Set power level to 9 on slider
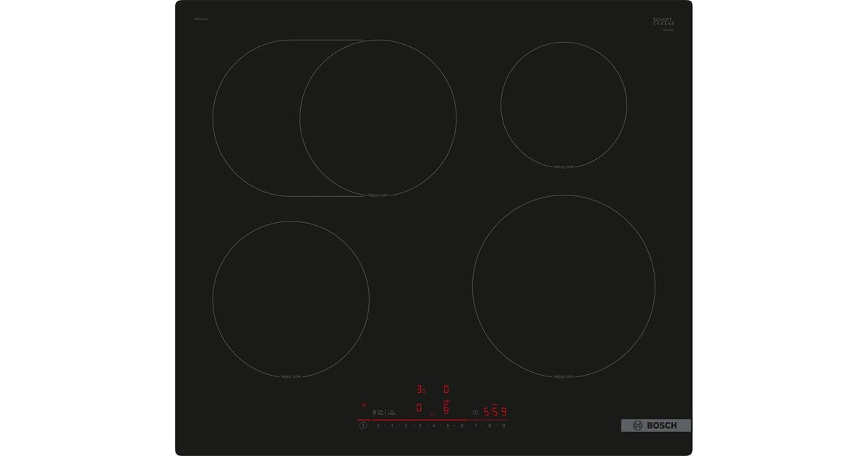868x456 pixels. coord(503,426)
